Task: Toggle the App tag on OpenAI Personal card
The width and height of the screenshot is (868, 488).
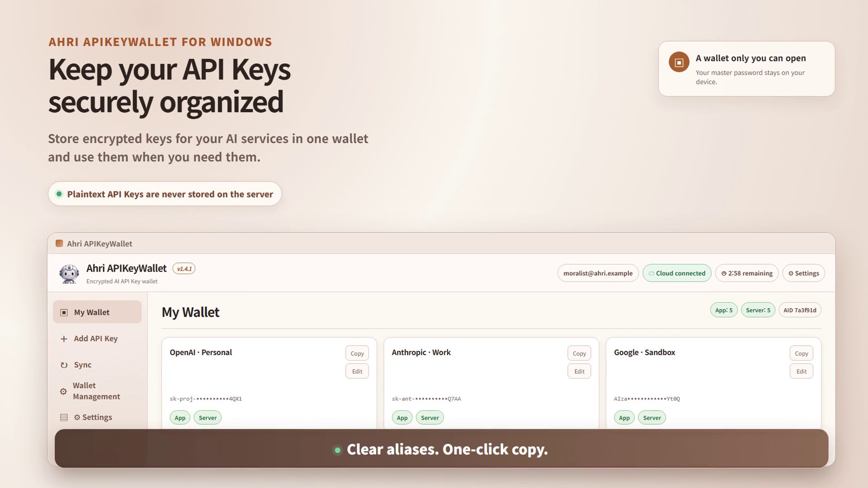Action: [180, 418]
